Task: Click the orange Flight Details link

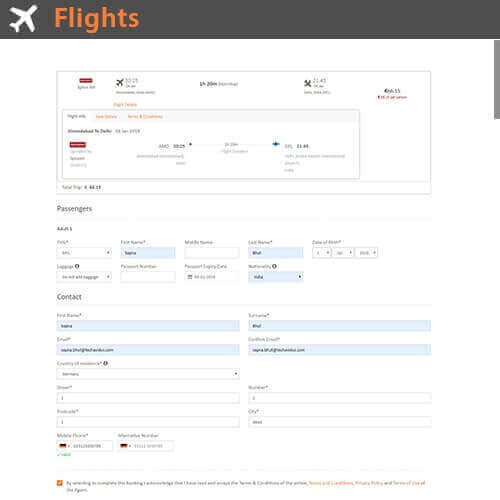Action: tap(125, 105)
